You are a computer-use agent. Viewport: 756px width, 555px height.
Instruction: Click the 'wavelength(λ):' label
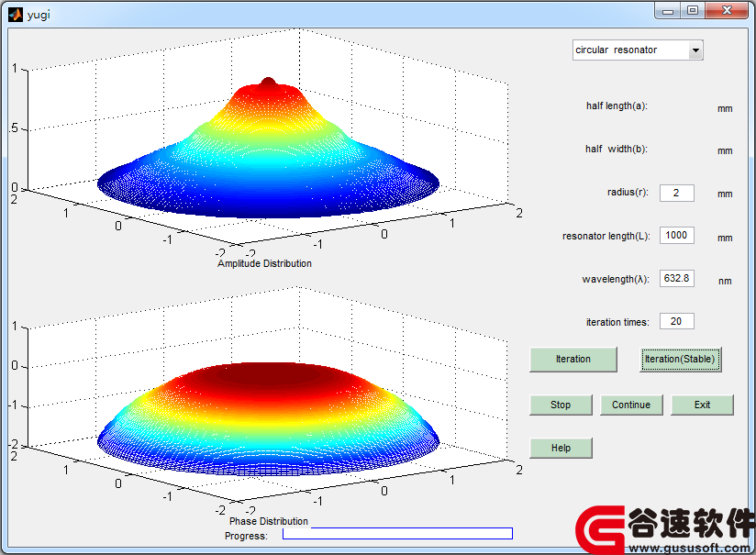pyautogui.click(x=616, y=279)
